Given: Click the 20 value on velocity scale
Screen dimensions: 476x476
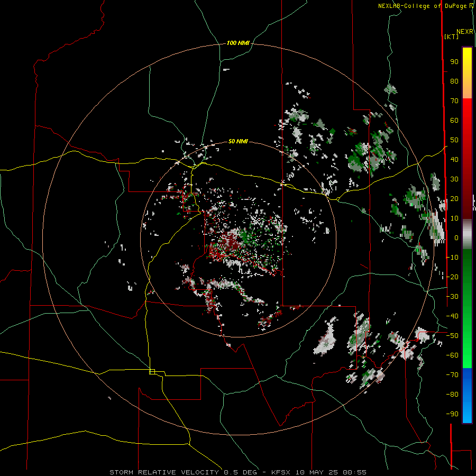Looking at the screenshot, I should pyautogui.click(x=454, y=199).
